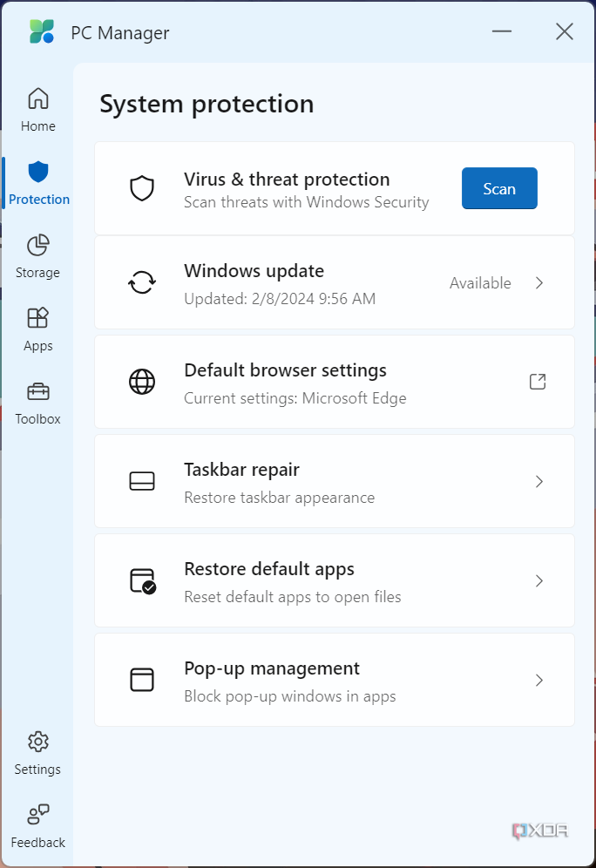Click the Virus & threat protection shield icon
Viewport: 596px width, 868px height.
coord(142,188)
